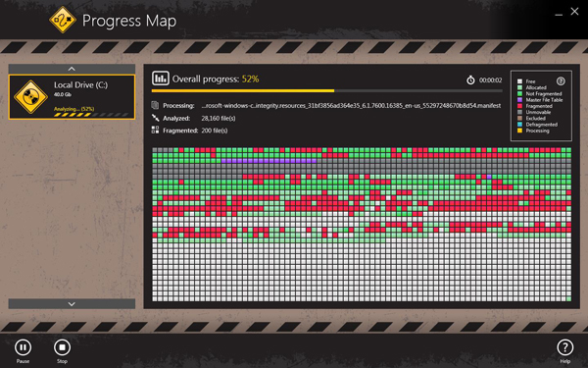The width and height of the screenshot is (588, 368).
Task: Click the 'Progress Map' title text
Action: [x=129, y=21]
